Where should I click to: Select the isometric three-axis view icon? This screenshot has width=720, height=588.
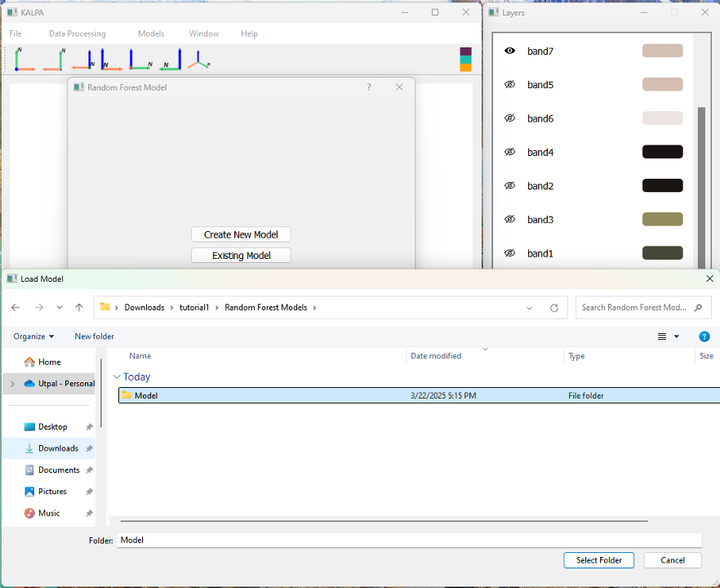199,60
